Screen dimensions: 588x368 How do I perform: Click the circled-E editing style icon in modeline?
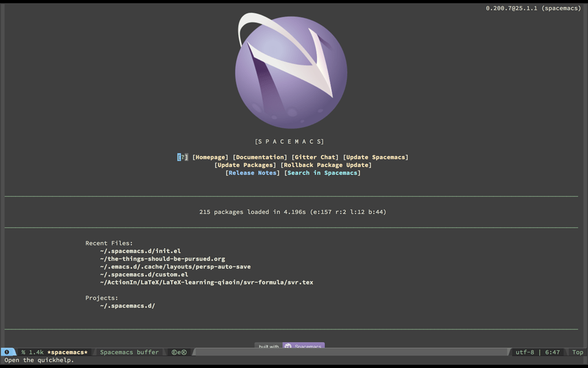click(173, 352)
